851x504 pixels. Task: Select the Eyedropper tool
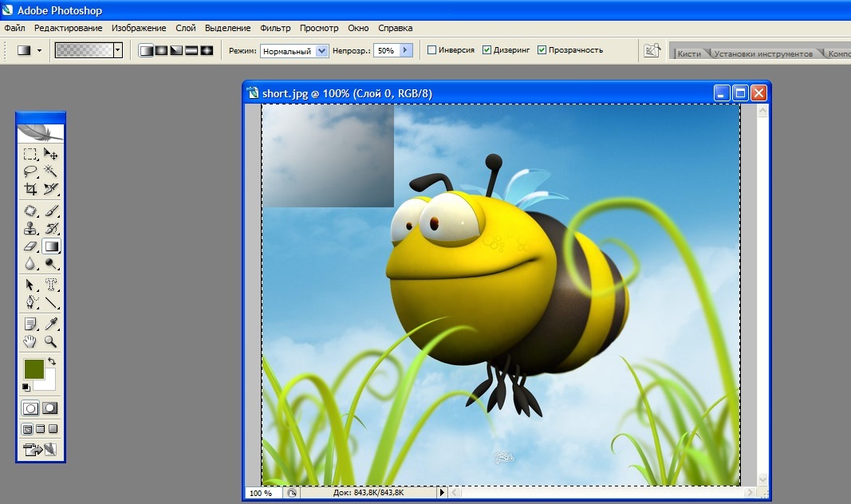click(x=51, y=324)
